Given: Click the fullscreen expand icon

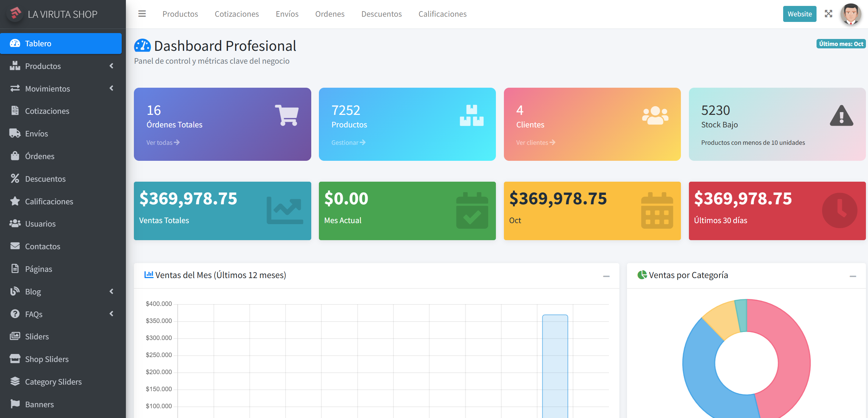Looking at the screenshot, I should tap(829, 14).
